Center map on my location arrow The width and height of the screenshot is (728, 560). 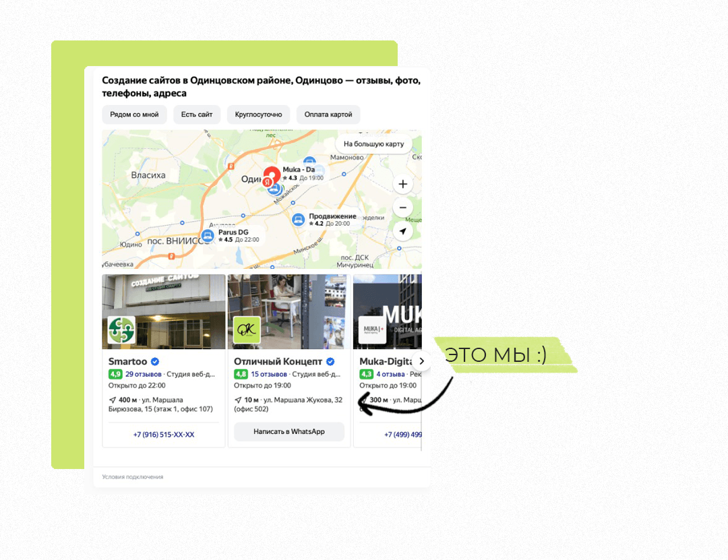coord(402,231)
